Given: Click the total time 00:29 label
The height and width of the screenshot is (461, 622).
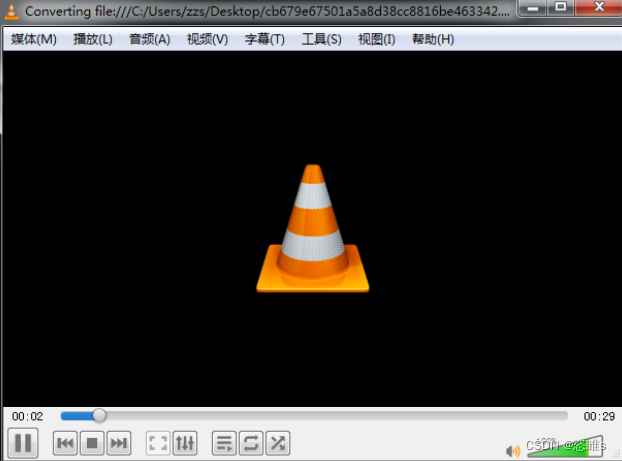Looking at the screenshot, I should pyautogui.click(x=599, y=416).
